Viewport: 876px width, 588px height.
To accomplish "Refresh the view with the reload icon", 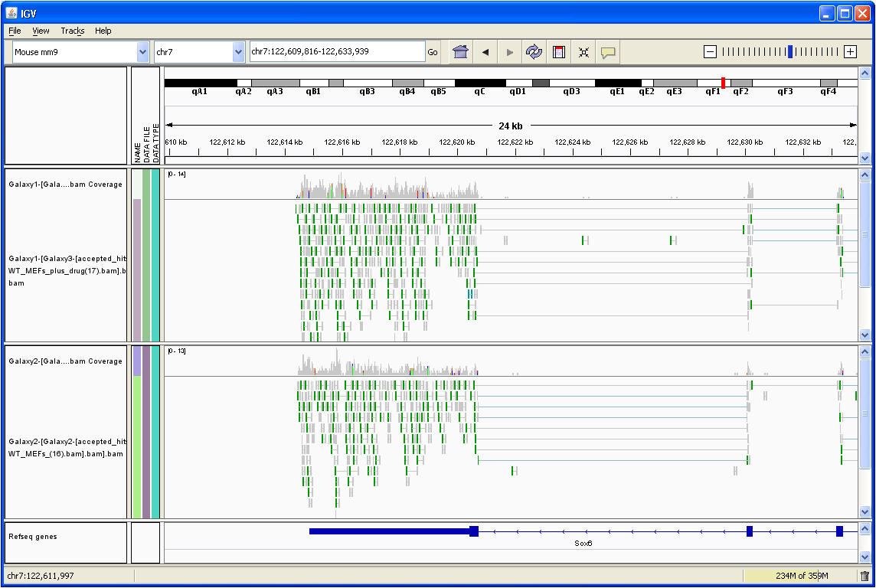I will point(534,52).
